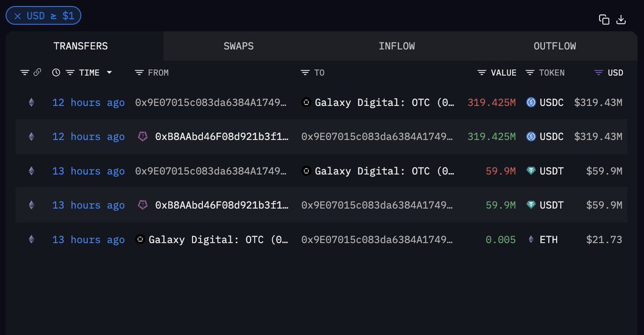Select $59.9M in third row
Viewport: 644px width, 335px height.
tap(604, 171)
